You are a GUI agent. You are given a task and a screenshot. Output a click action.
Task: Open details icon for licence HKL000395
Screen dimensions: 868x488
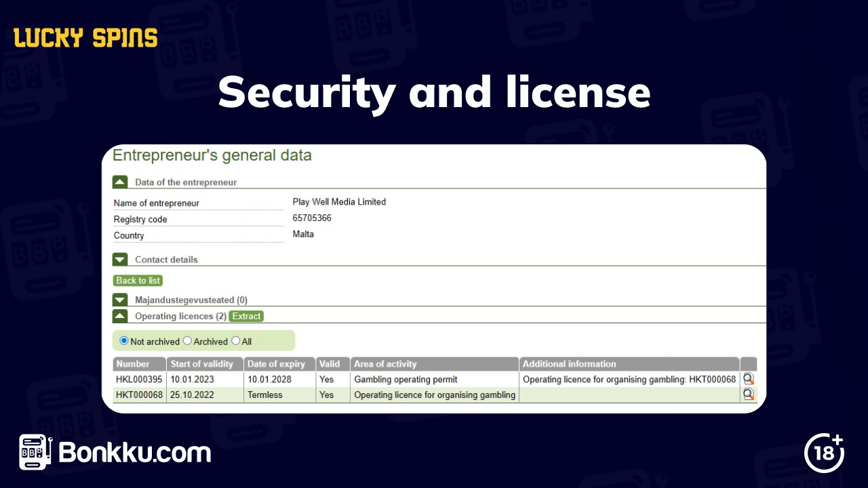749,379
